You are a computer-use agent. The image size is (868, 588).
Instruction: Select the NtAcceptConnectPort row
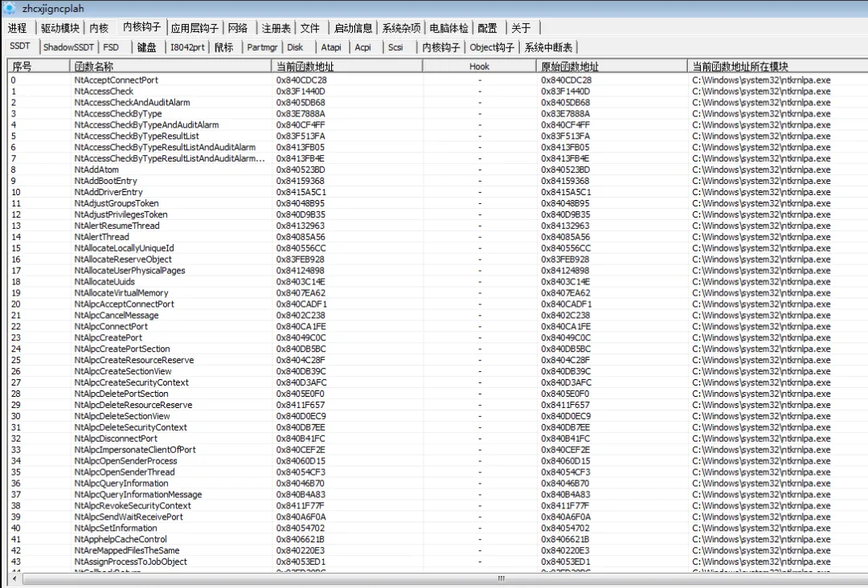(x=438, y=80)
